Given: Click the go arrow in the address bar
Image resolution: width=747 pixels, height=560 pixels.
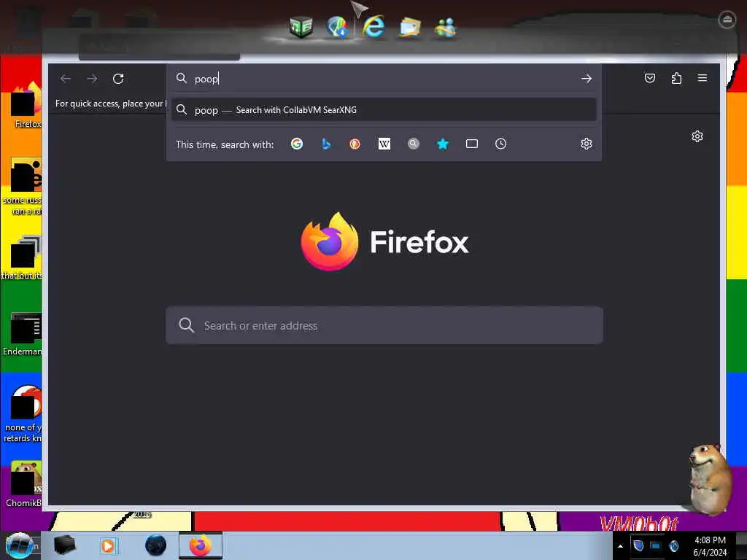Looking at the screenshot, I should (587, 79).
